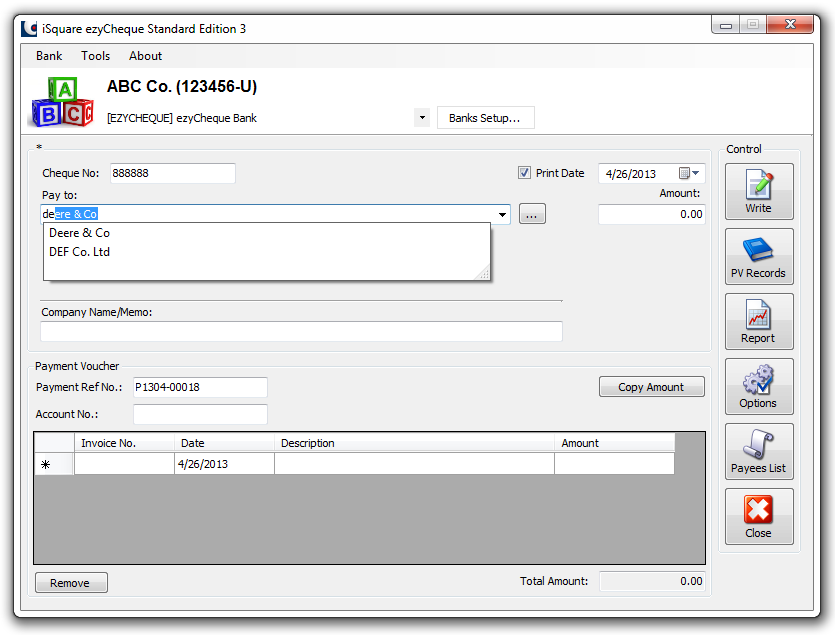Image resolution: width=835 pixels, height=635 pixels.
Task: Click the red Close icon button
Action: 759,517
